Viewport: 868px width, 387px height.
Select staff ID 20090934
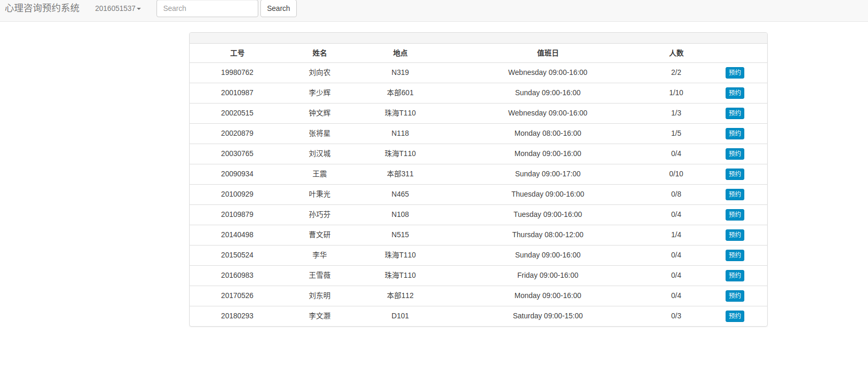pos(237,174)
